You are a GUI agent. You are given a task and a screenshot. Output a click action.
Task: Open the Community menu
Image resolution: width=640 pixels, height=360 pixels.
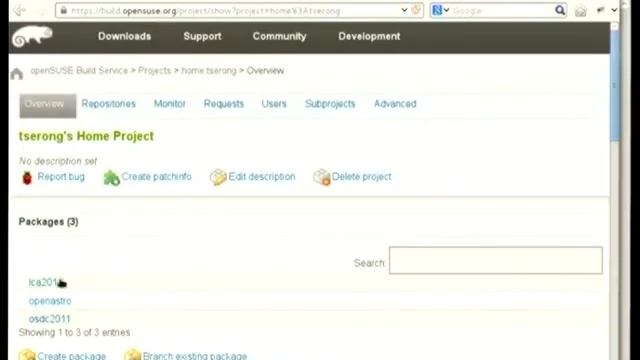[280, 36]
